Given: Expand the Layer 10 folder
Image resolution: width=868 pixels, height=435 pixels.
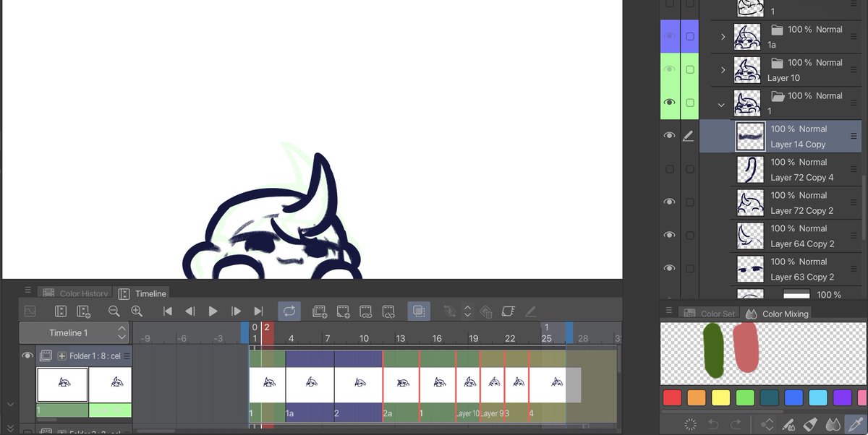Looking at the screenshot, I should (723, 70).
